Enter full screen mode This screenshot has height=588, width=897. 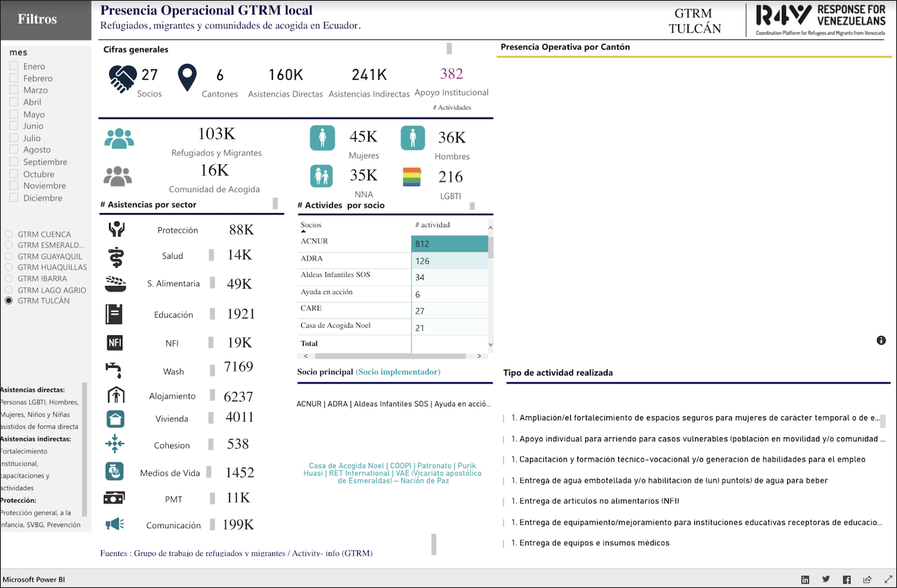(x=886, y=579)
